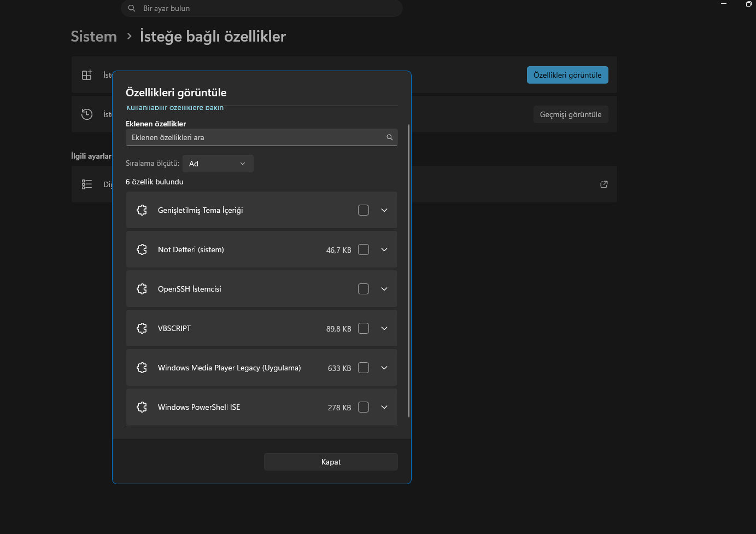Open the Sıralama ölçütü Ad dropdown
Viewport: 756px width, 534px height.
[x=218, y=164]
